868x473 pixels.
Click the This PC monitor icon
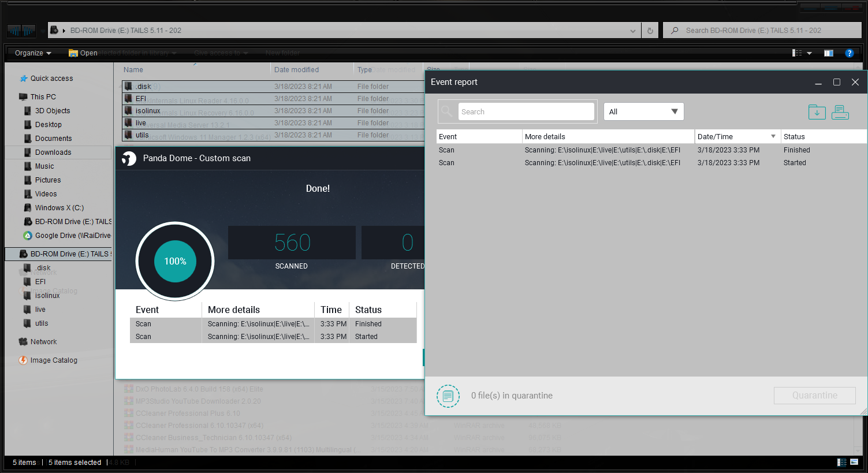tap(23, 97)
